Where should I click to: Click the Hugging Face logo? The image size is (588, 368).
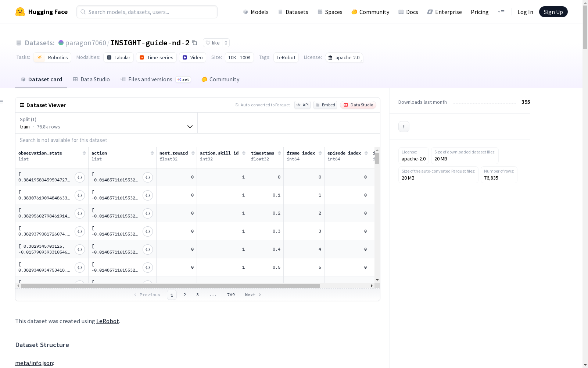41,12
